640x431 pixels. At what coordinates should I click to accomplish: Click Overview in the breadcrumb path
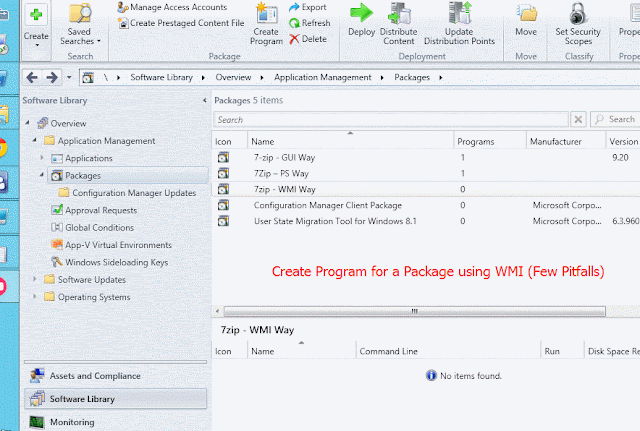click(x=233, y=77)
